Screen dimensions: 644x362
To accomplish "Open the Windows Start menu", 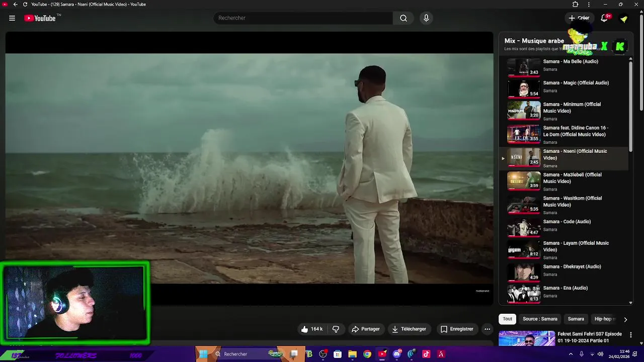I will point(203,354).
